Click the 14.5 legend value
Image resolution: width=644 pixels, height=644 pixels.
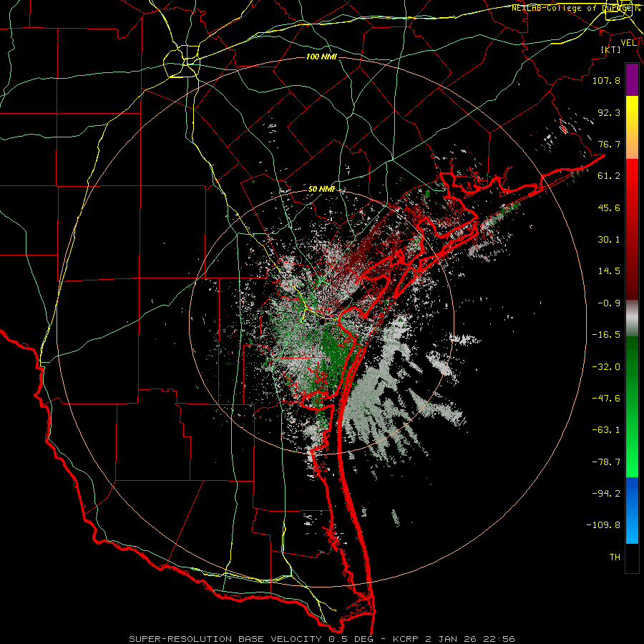[x=609, y=271]
